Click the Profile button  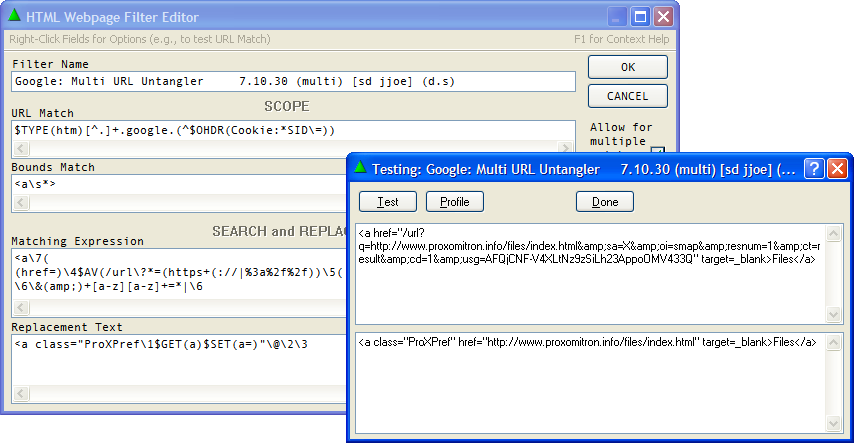(455, 202)
